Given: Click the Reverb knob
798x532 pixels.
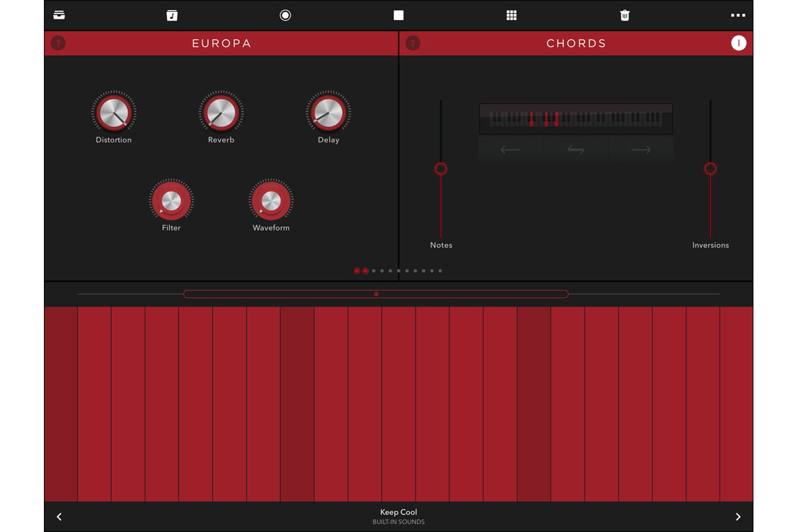Looking at the screenshot, I should (221, 112).
